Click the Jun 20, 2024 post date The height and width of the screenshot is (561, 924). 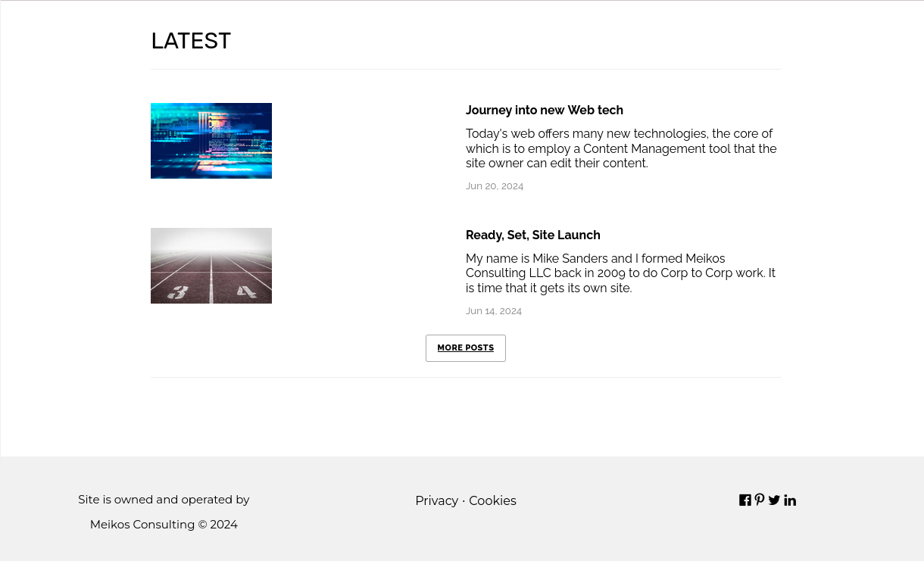[x=495, y=186]
